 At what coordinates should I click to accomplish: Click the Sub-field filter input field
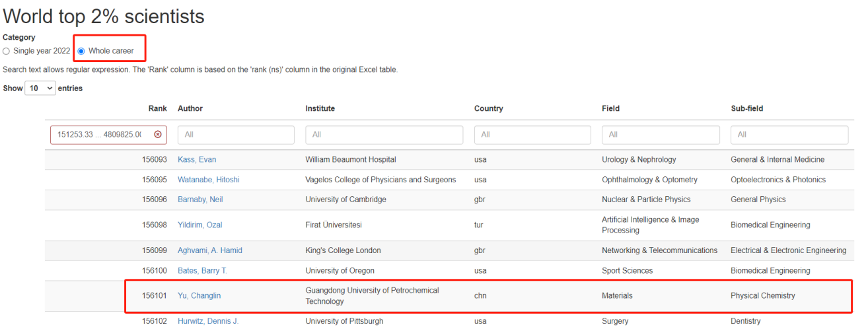789,135
